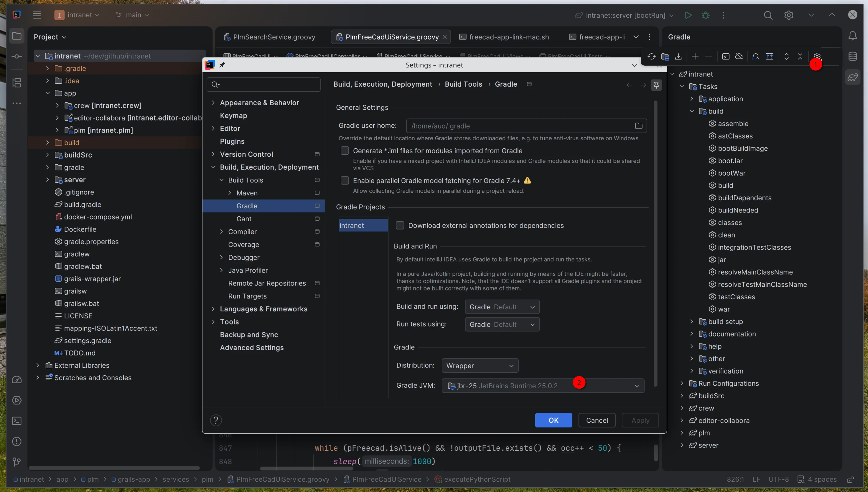
Task: Open intranet project switcher
Action: click(77, 15)
